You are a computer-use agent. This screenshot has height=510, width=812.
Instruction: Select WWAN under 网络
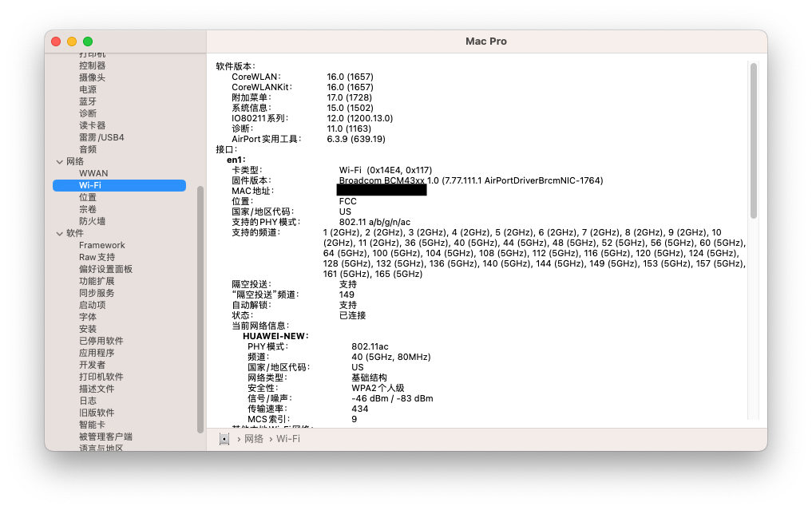pyautogui.click(x=93, y=173)
